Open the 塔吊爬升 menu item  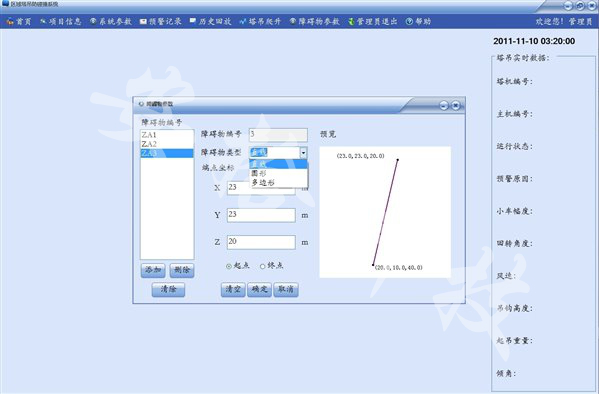[x=260, y=22]
